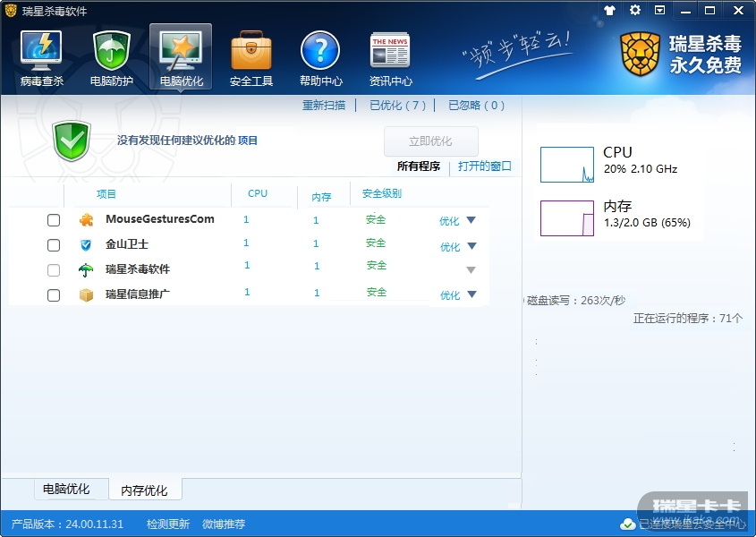Open the 帮助中心 question mark icon
The image size is (756, 537).
coord(320,50)
